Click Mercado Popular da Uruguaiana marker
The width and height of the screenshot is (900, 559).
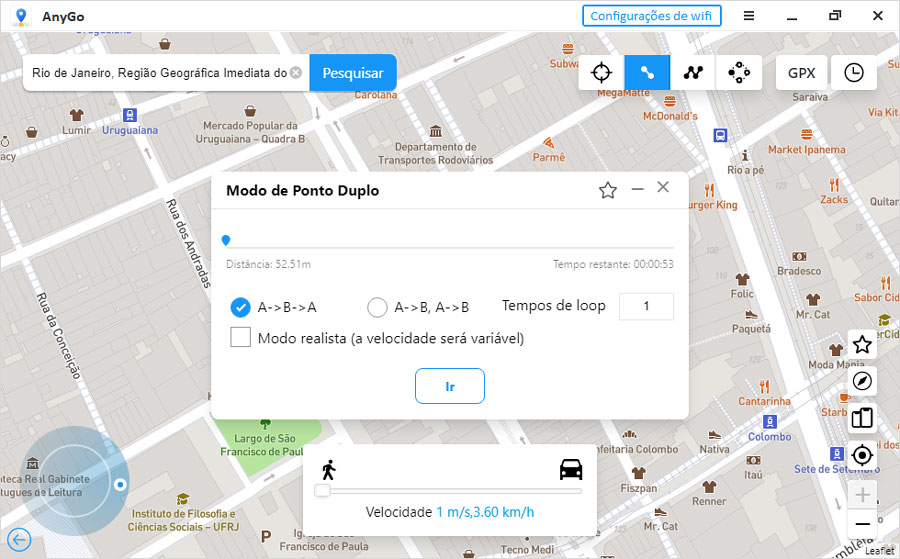pos(250,110)
